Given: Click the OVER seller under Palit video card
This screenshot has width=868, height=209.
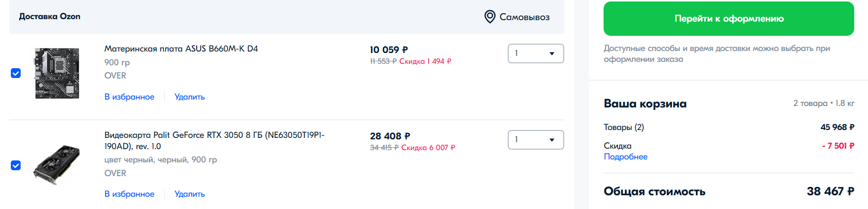Looking at the screenshot, I should (x=115, y=173).
